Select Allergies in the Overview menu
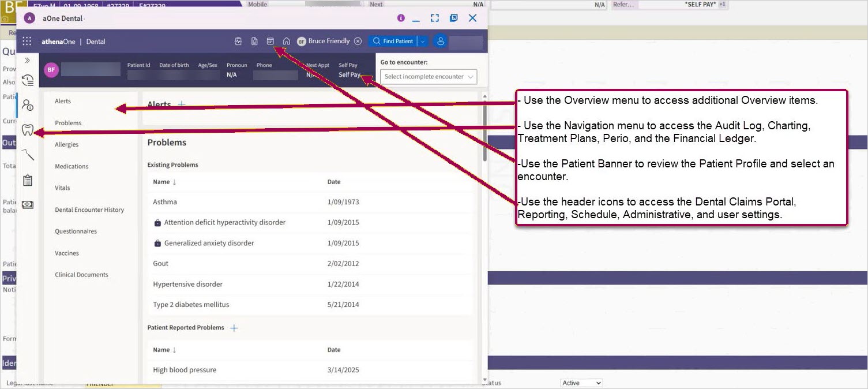 point(66,144)
